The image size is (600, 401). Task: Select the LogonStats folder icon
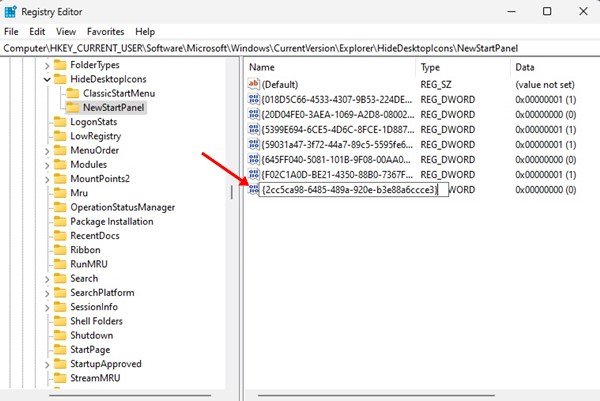pos(60,122)
